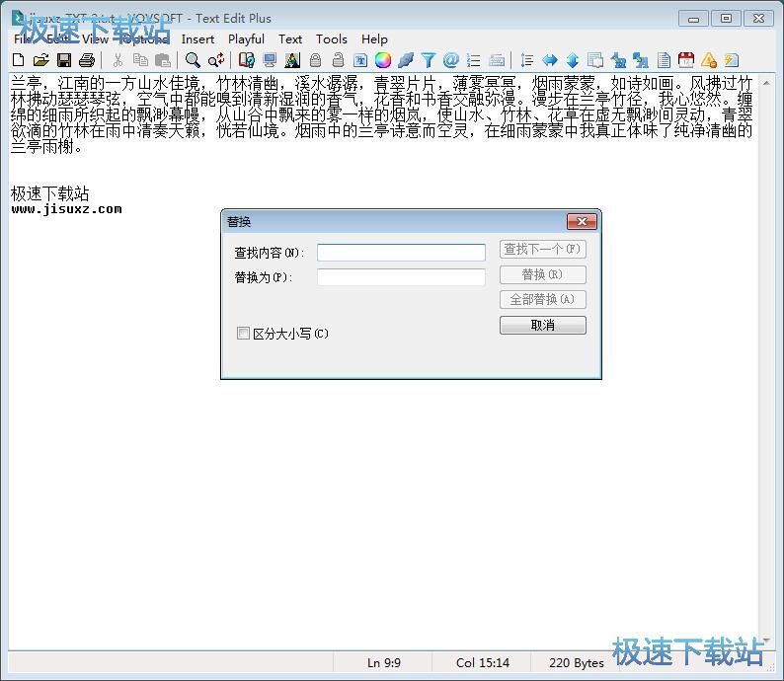The width and height of the screenshot is (784, 681).
Task: Click the 极速下载站 line in the editor
Action: pos(50,193)
